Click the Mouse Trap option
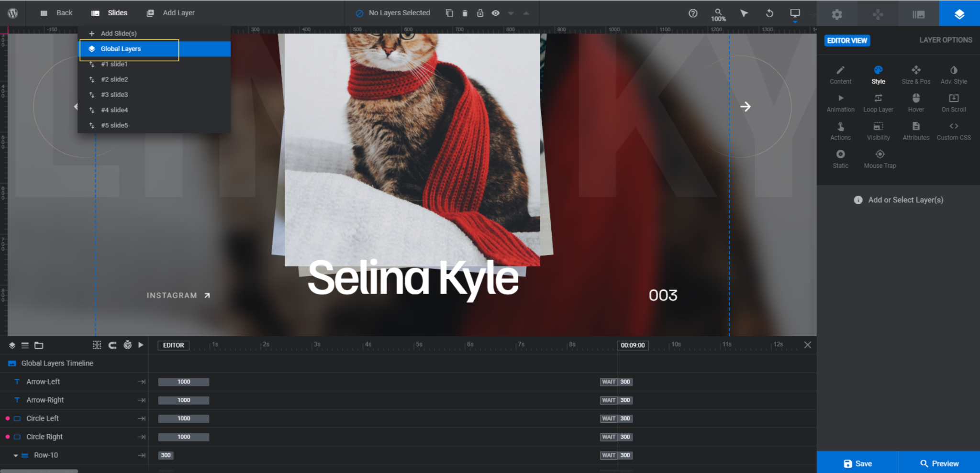The width and height of the screenshot is (980, 473). (x=880, y=159)
